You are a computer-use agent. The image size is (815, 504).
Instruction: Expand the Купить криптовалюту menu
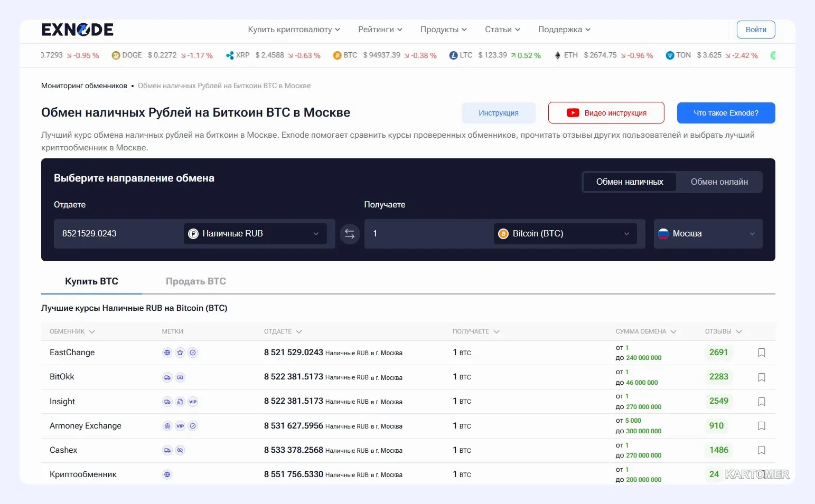(294, 30)
